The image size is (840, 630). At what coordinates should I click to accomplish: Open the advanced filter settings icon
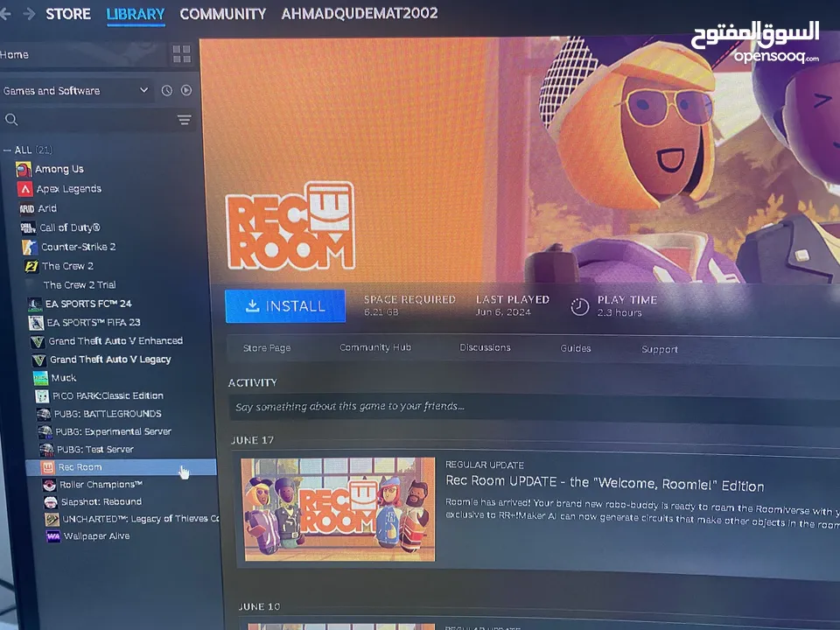[185, 120]
